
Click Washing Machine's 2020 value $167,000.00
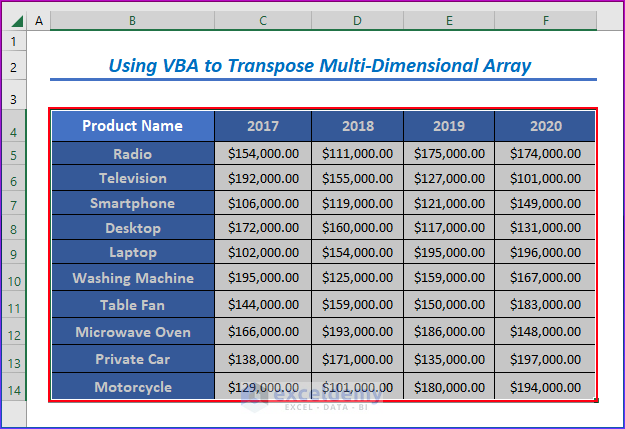coord(545,277)
